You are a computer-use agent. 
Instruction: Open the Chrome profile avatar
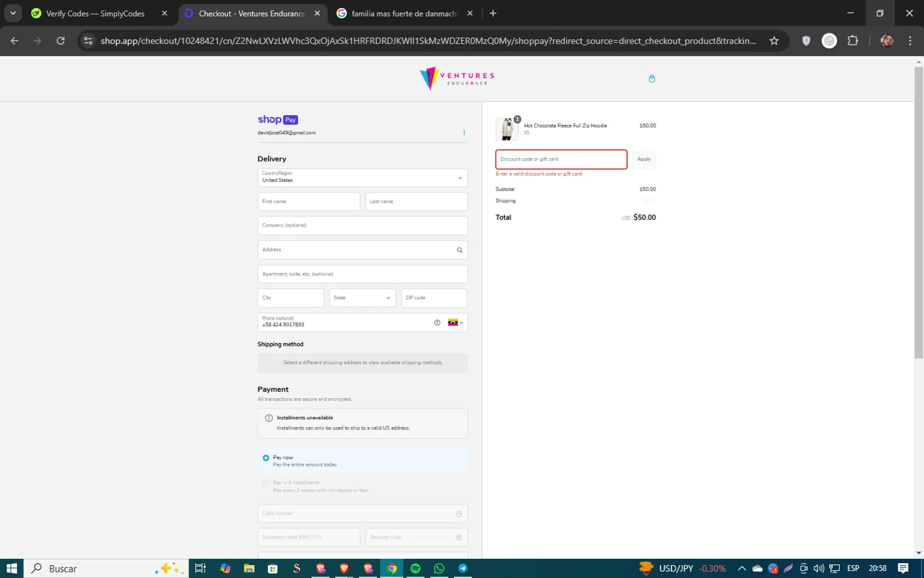[x=887, y=41]
